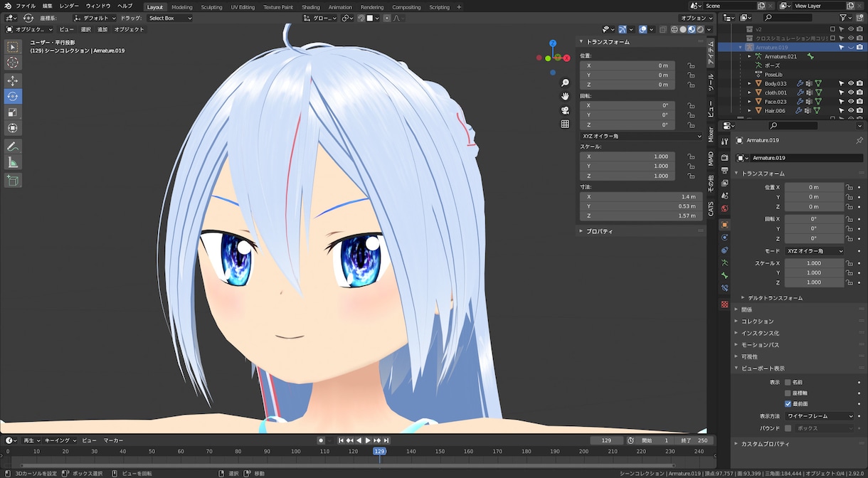Viewport: 868px width, 478px height.
Task: Switch to the Shading workspace tab
Action: coord(311,6)
